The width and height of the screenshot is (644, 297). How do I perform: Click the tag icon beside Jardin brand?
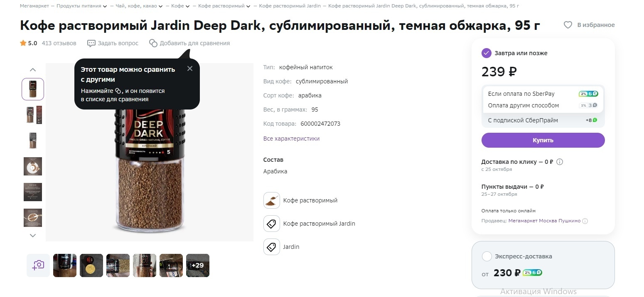(x=272, y=247)
